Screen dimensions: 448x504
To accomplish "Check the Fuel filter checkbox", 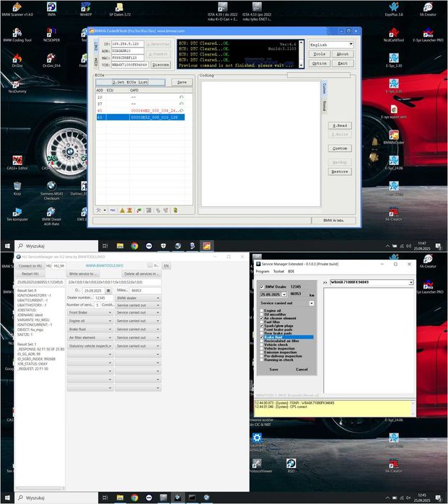I will 261,322.
